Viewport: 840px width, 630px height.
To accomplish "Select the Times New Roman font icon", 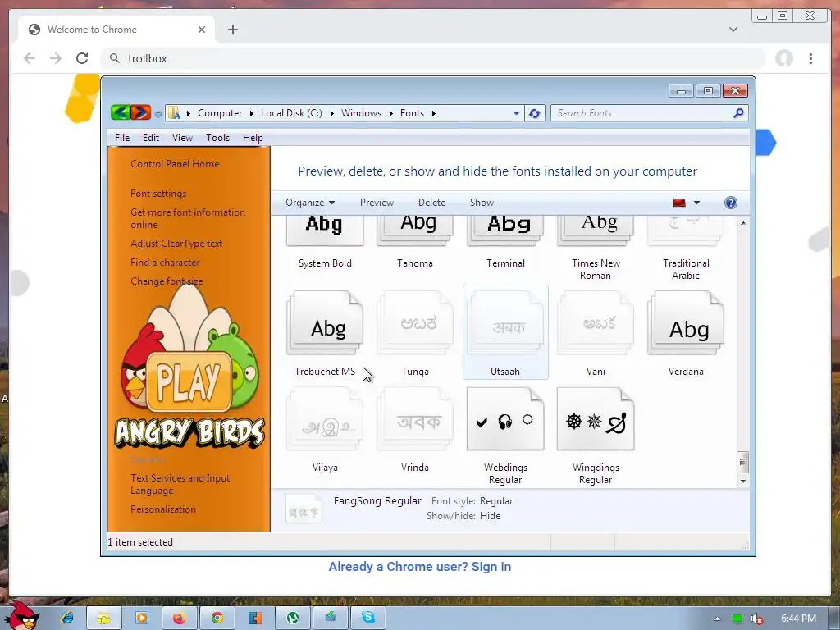I will 596,231.
